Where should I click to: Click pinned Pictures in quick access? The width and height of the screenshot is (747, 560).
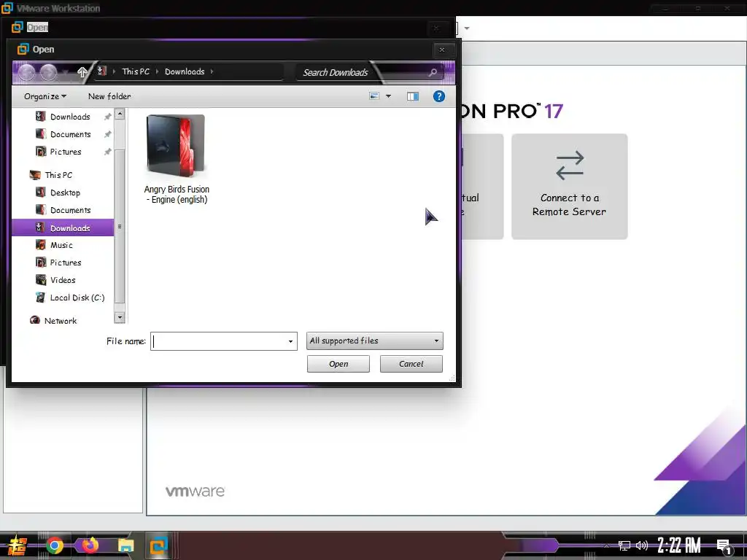(66, 152)
